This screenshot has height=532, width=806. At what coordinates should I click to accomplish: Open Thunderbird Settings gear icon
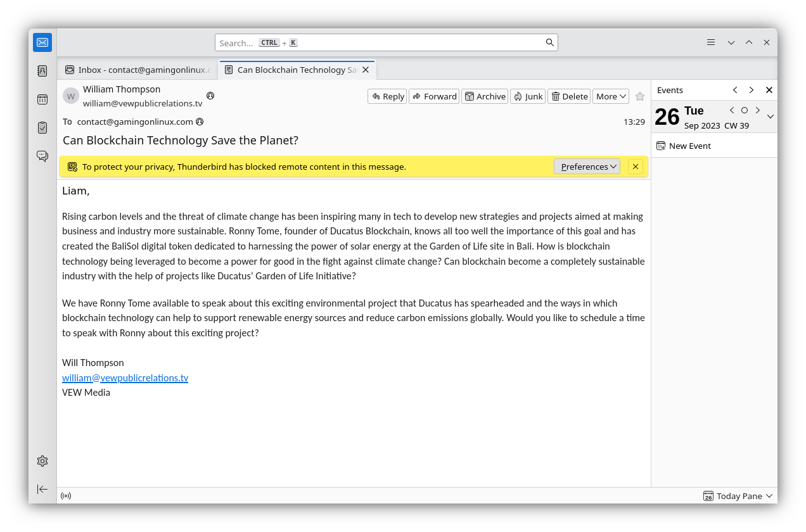point(42,461)
